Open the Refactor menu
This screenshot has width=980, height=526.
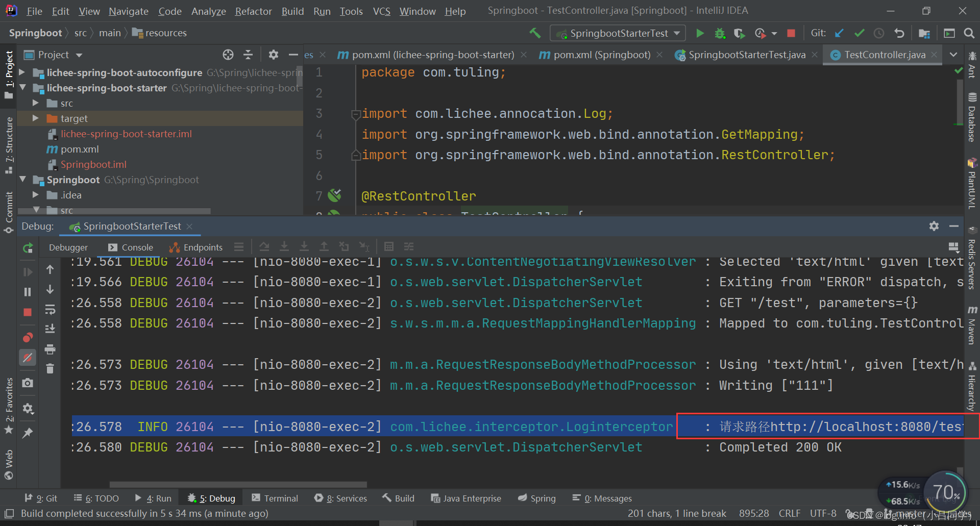[x=253, y=11]
